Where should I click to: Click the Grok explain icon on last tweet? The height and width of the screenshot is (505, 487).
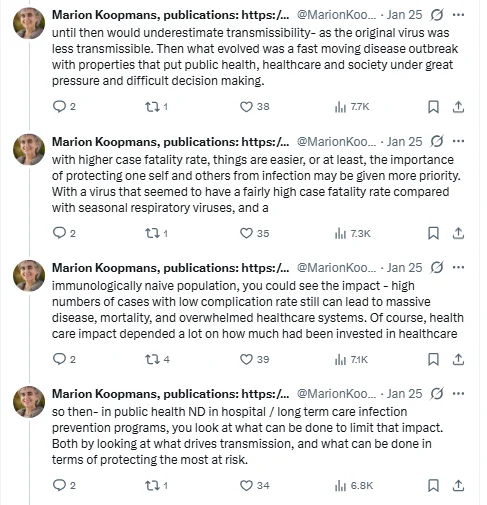[437, 394]
